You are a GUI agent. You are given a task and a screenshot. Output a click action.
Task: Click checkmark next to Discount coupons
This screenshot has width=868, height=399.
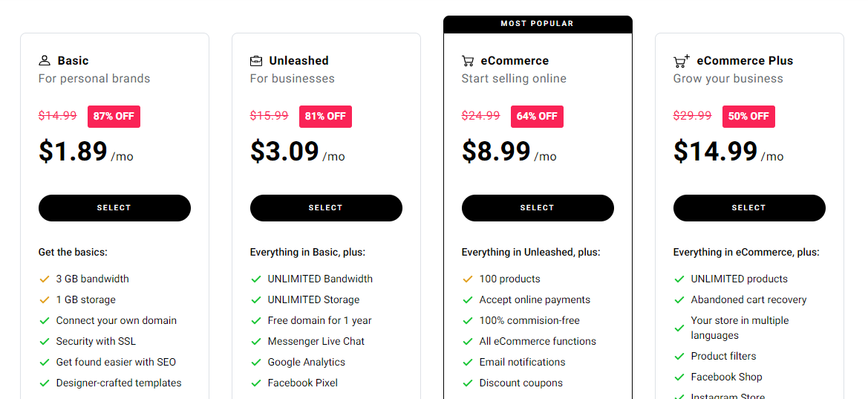(468, 383)
